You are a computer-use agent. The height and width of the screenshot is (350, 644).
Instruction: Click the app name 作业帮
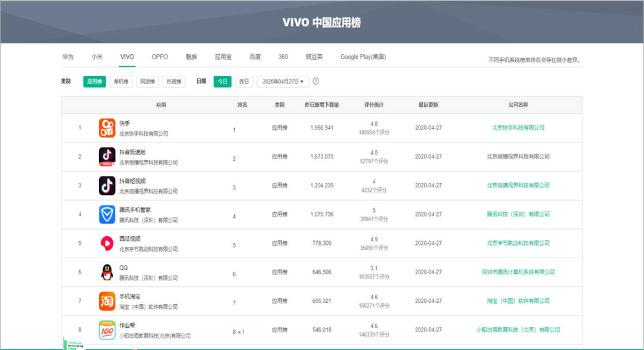click(x=127, y=326)
